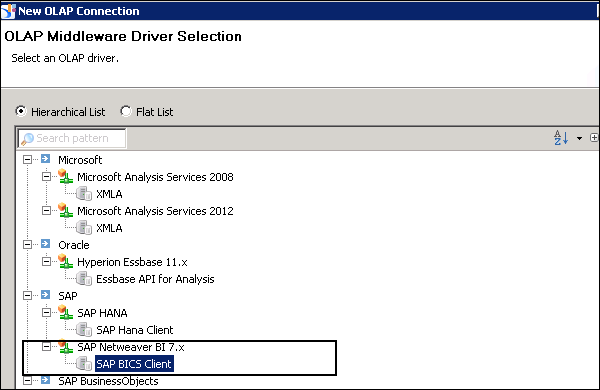600x390 pixels.
Task: Collapse Microsoft Analysis Services 2012 node
Action: coord(46,211)
